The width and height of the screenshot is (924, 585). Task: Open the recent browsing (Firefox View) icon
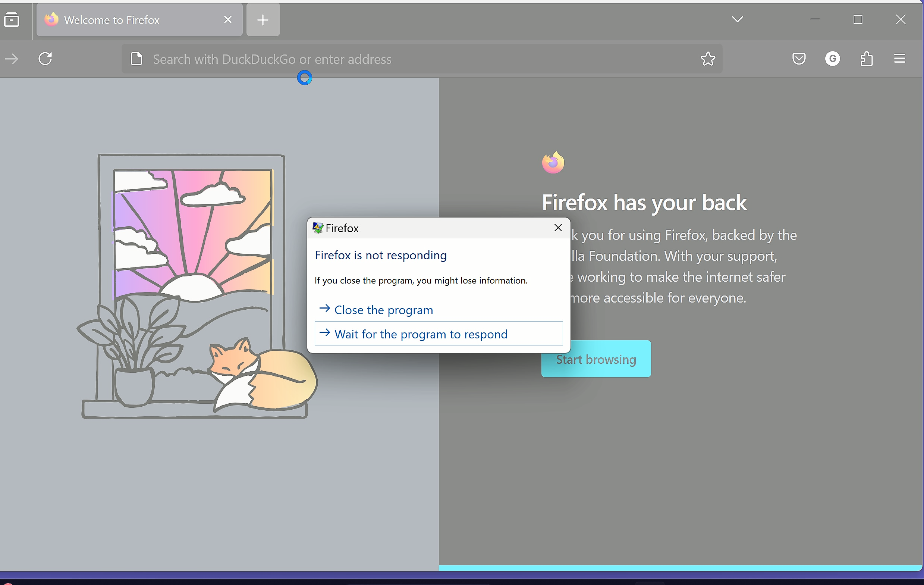[x=12, y=19]
